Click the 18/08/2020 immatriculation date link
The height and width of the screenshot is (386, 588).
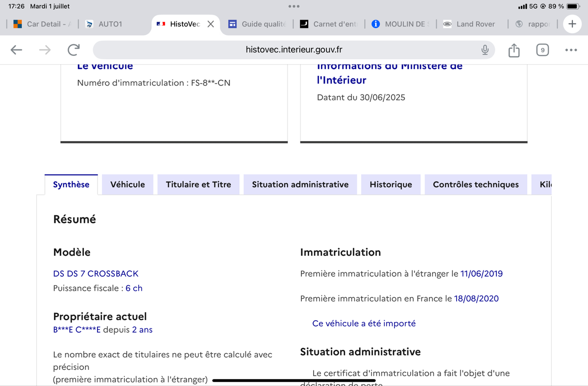[477, 298]
